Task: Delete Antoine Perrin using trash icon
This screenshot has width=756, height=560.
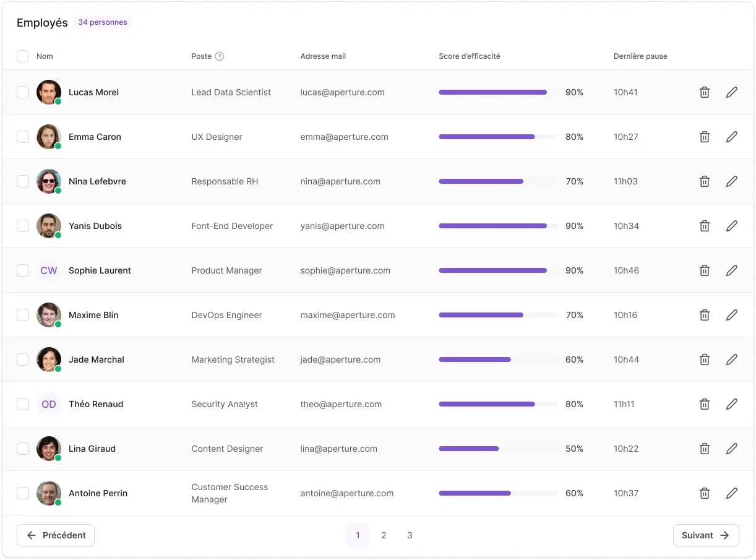Action: point(704,493)
